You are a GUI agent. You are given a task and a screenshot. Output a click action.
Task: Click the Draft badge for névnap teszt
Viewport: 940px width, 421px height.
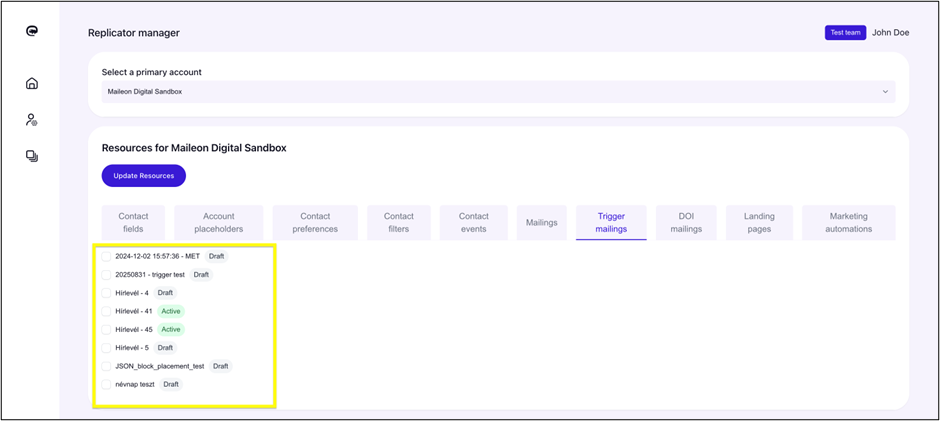[x=171, y=384]
